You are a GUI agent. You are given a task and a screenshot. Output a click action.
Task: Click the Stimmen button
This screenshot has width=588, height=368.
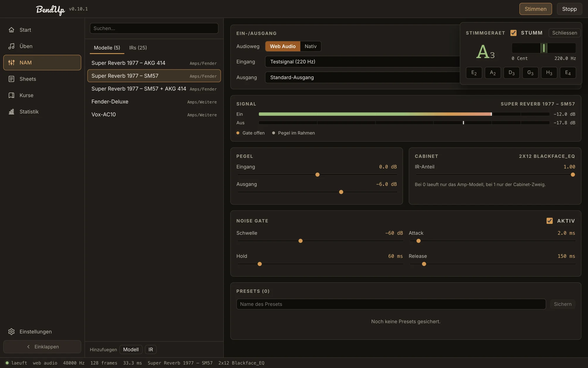coord(535,9)
